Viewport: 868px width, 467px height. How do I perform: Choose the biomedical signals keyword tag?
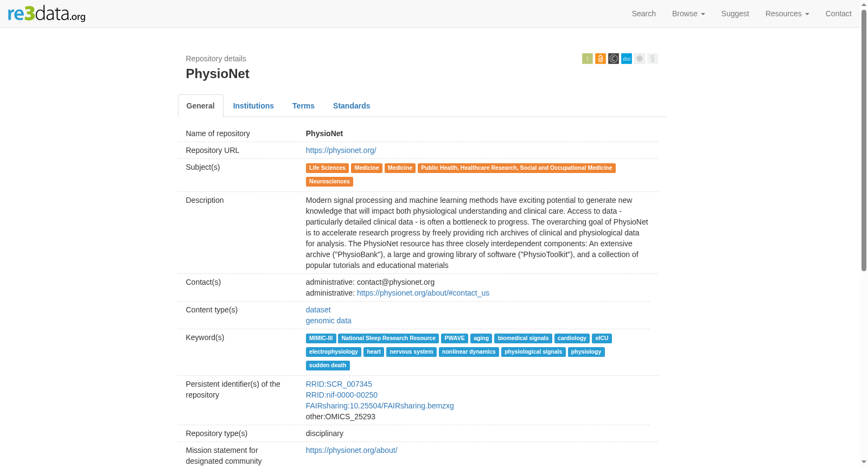point(523,338)
